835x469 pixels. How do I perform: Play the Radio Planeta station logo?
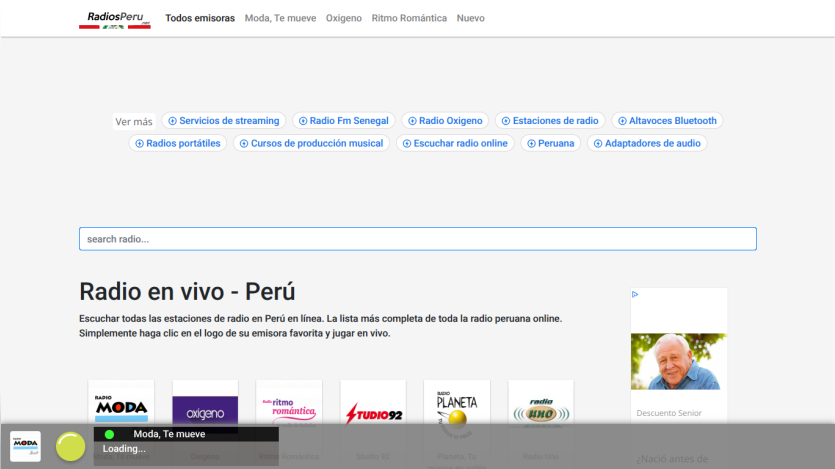coord(457,409)
